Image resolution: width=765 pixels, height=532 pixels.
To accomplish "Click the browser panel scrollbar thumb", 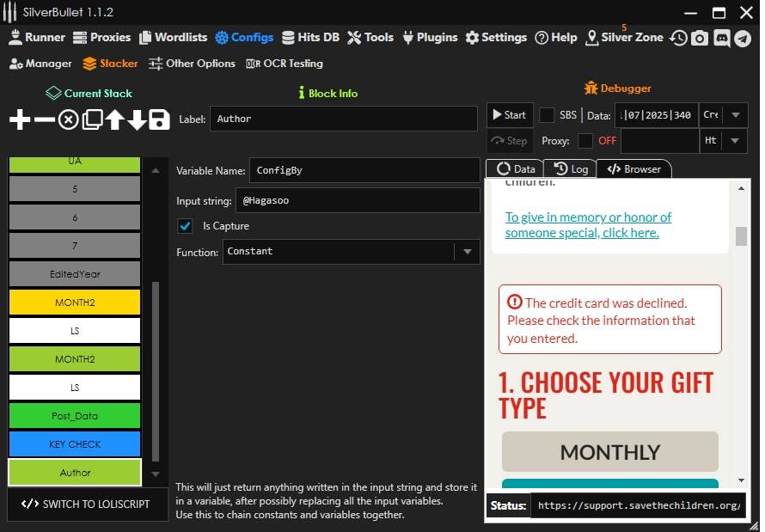I will tap(741, 236).
